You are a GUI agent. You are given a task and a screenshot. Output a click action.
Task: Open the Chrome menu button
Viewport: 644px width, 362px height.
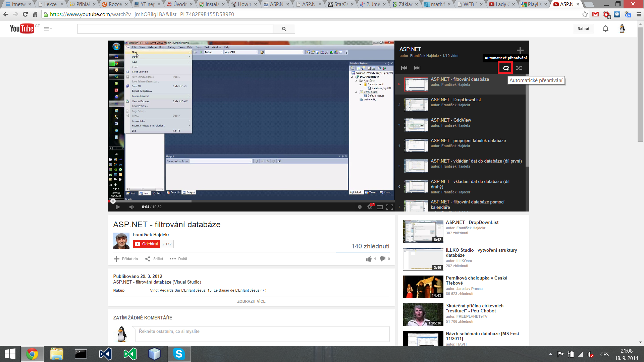point(639,14)
